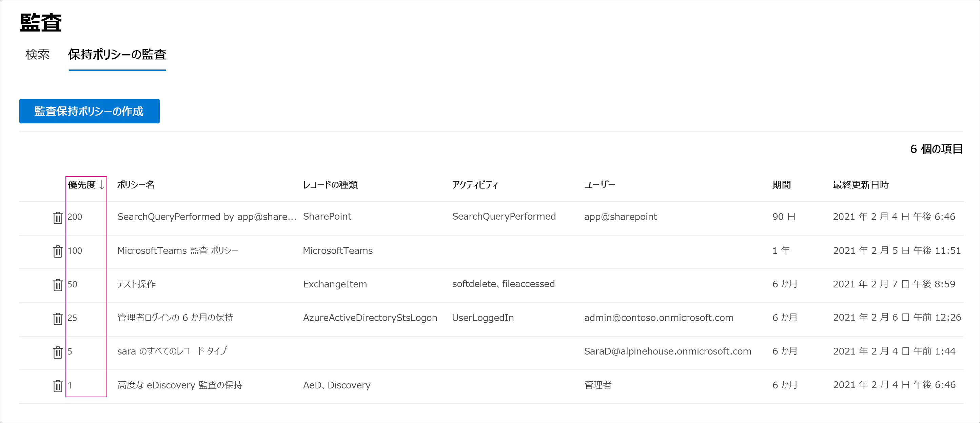Click the sort arrow beside 優先度
Viewport: 980px width, 423px height.
(102, 185)
